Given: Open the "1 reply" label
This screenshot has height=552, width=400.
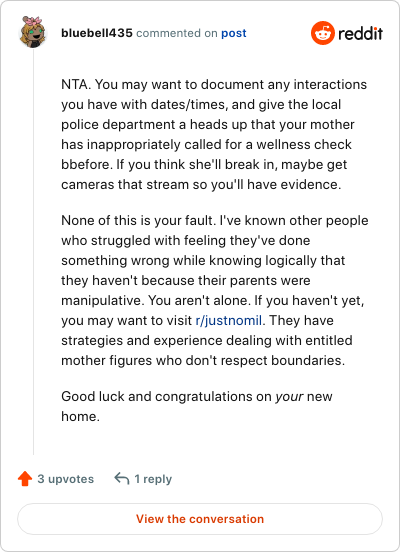Looking at the screenshot, I should pos(153,479).
